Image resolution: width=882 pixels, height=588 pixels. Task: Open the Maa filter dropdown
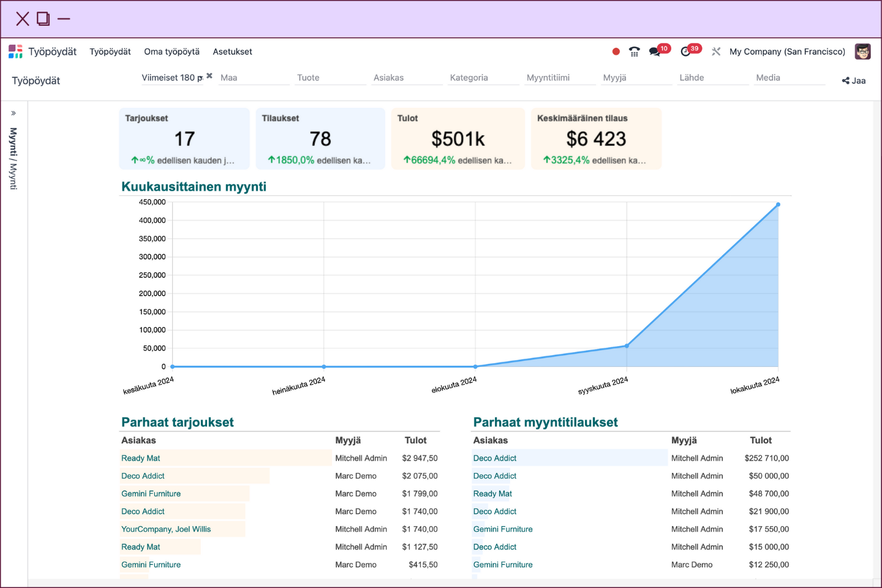pyautogui.click(x=253, y=78)
